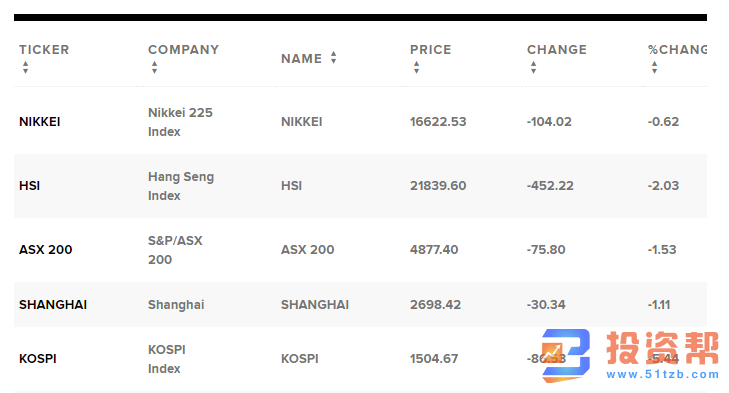The width and height of the screenshot is (729, 393).
Task: Sort table by PRICE column arrows
Action: (x=417, y=67)
